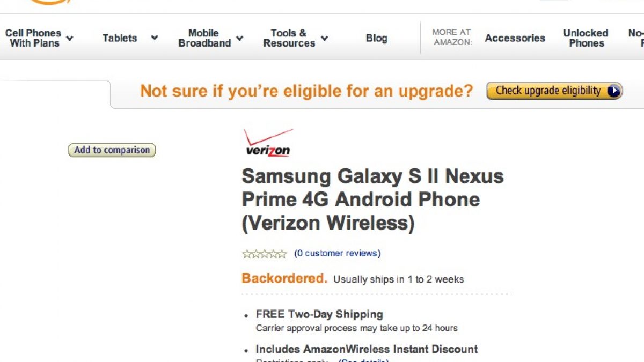Click the Verizon logo above product title
Screen dimensions: 644x362
coord(268,143)
